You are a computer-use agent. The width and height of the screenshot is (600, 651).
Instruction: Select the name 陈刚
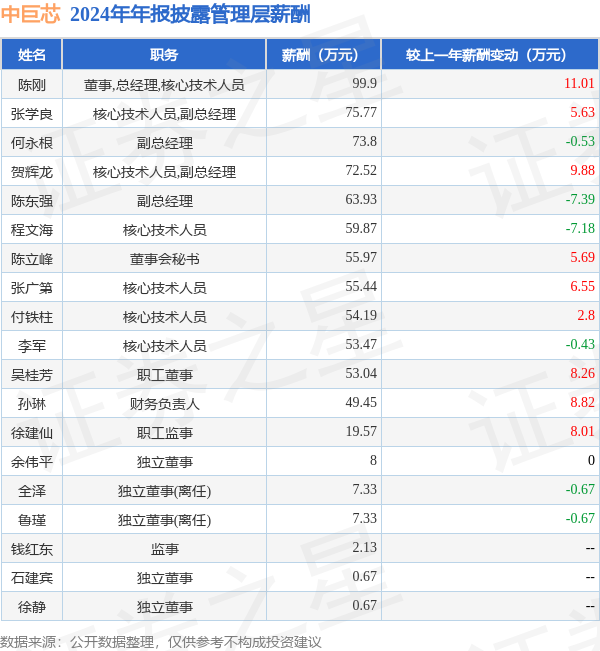click(x=32, y=85)
